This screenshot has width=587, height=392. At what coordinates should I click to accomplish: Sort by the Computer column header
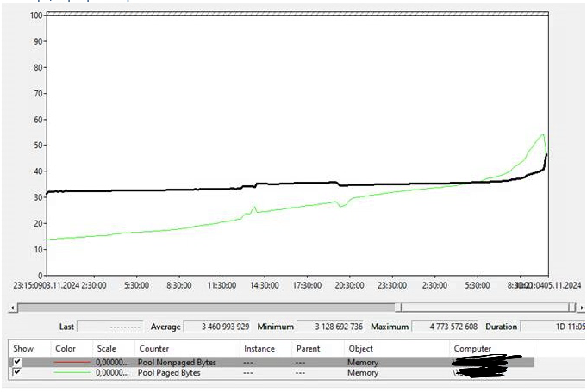click(x=472, y=348)
